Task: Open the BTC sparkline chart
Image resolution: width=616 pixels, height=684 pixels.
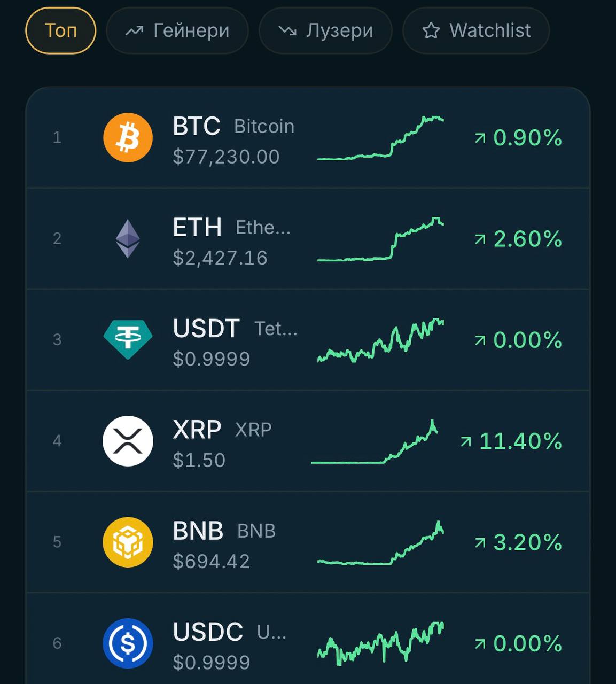Action: point(380,138)
